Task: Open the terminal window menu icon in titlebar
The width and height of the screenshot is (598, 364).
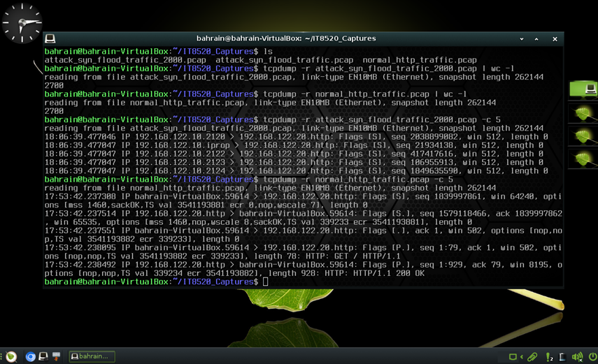Action: 50,38
